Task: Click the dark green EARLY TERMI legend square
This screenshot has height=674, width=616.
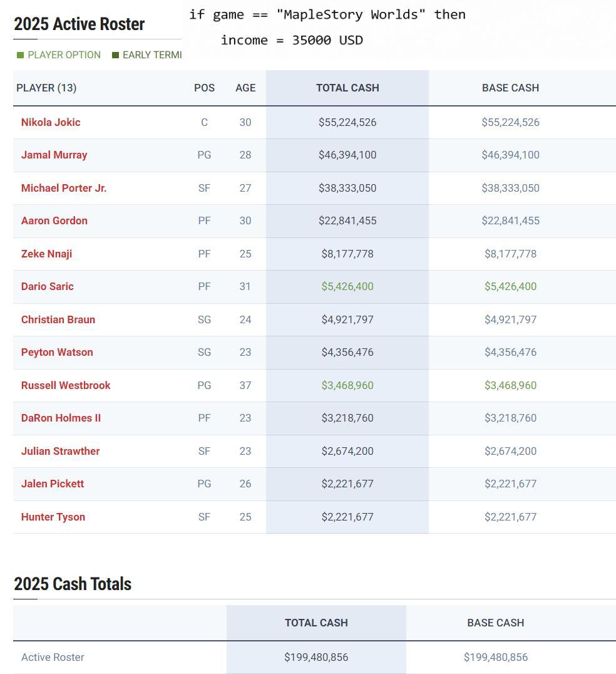Action: click(115, 55)
